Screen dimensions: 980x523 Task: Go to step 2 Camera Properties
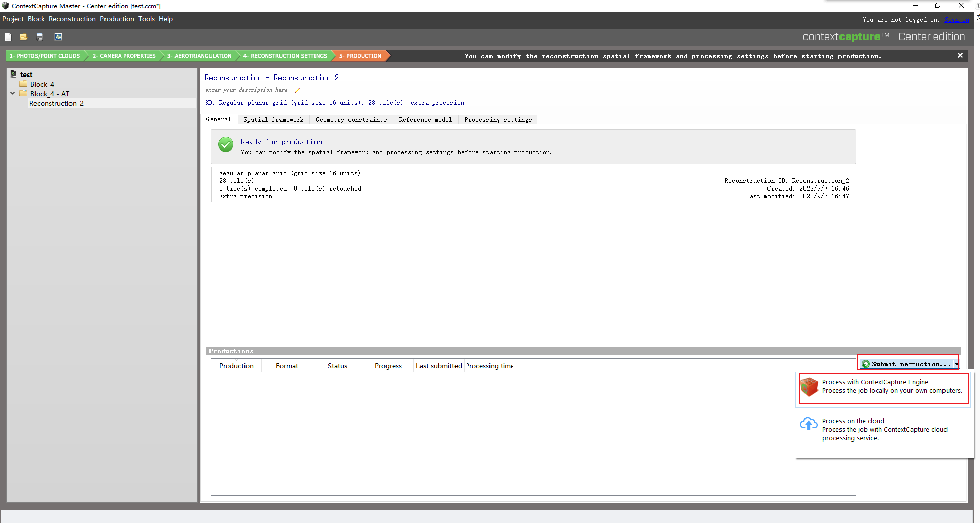(x=124, y=56)
